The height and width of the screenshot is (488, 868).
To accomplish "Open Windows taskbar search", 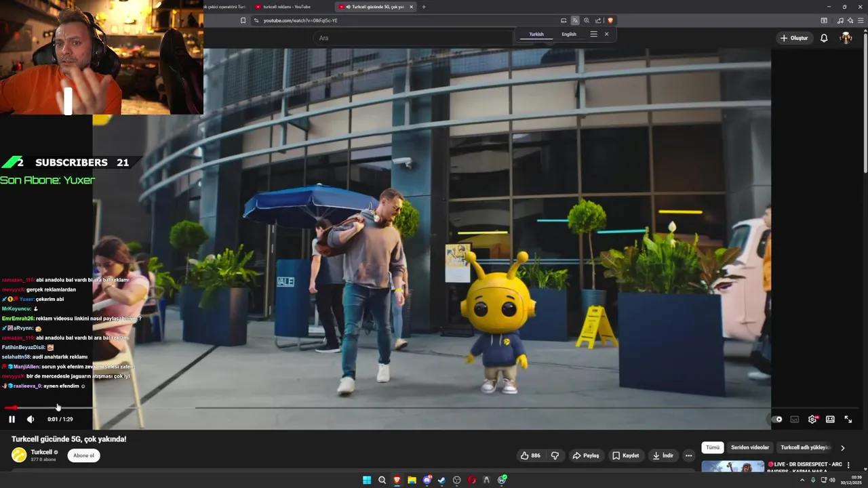I will [382, 480].
